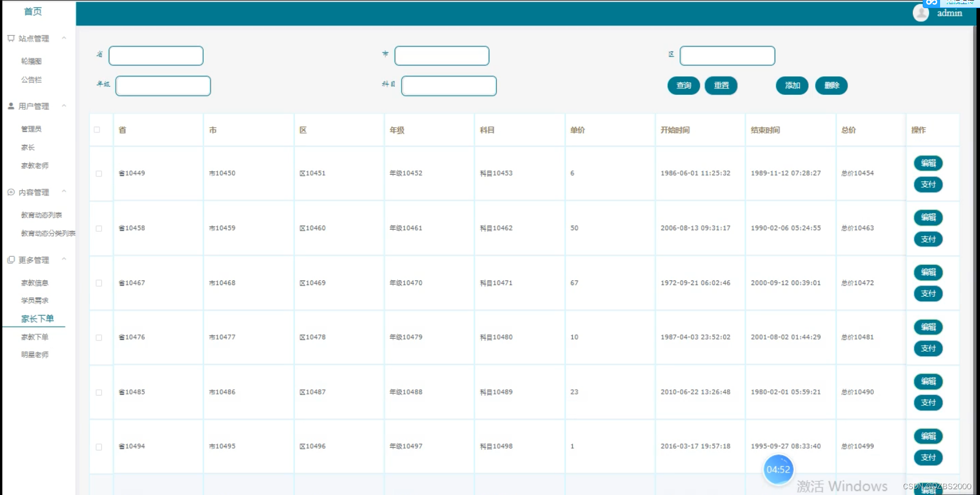Check the row checkbox for 省10467
Viewport: 980px width, 495px height.
click(x=99, y=283)
